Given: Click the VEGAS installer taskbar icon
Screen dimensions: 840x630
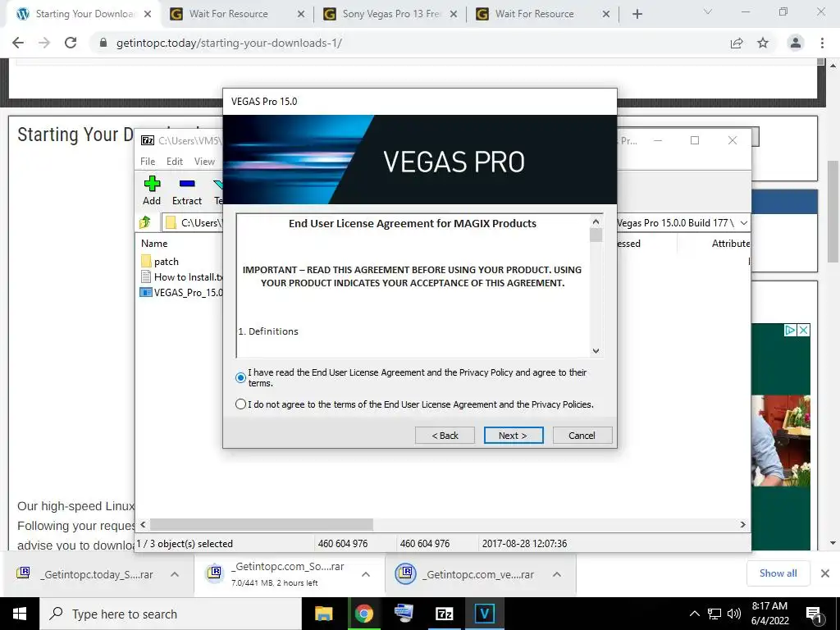Looking at the screenshot, I should pyautogui.click(x=484, y=614).
